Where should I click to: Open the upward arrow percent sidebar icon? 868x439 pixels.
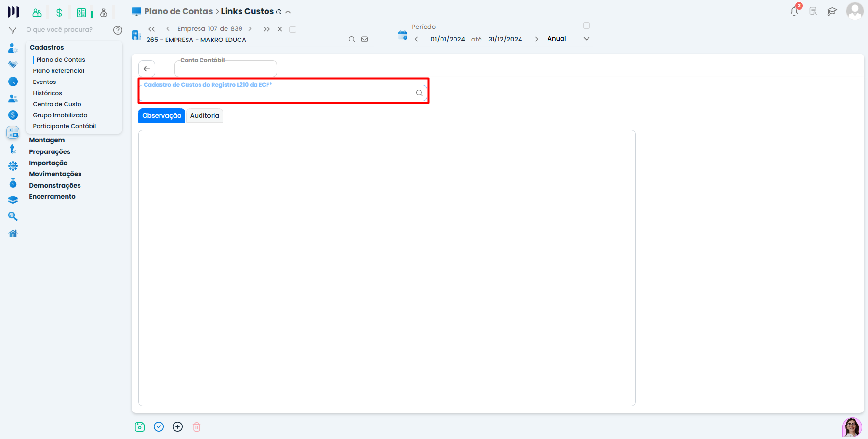(13, 150)
